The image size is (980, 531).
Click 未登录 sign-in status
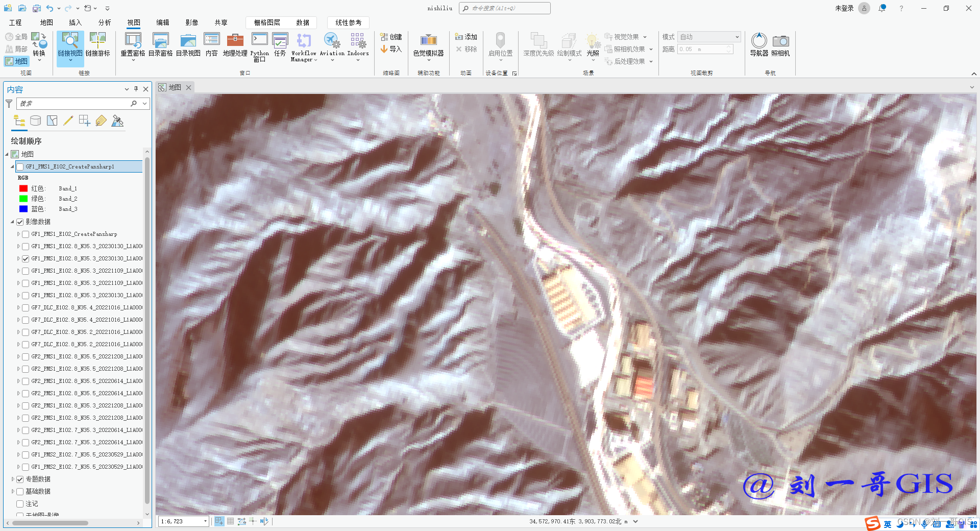(844, 8)
